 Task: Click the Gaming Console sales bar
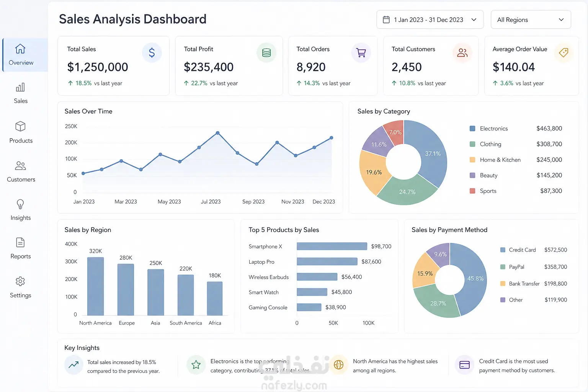309,307
